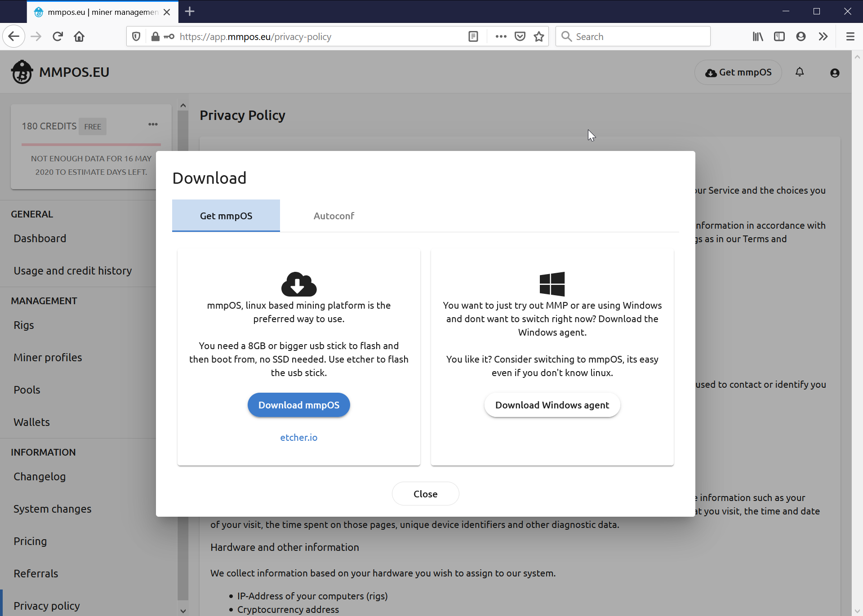Open the etcher.io link
863x616 pixels.
click(299, 437)
